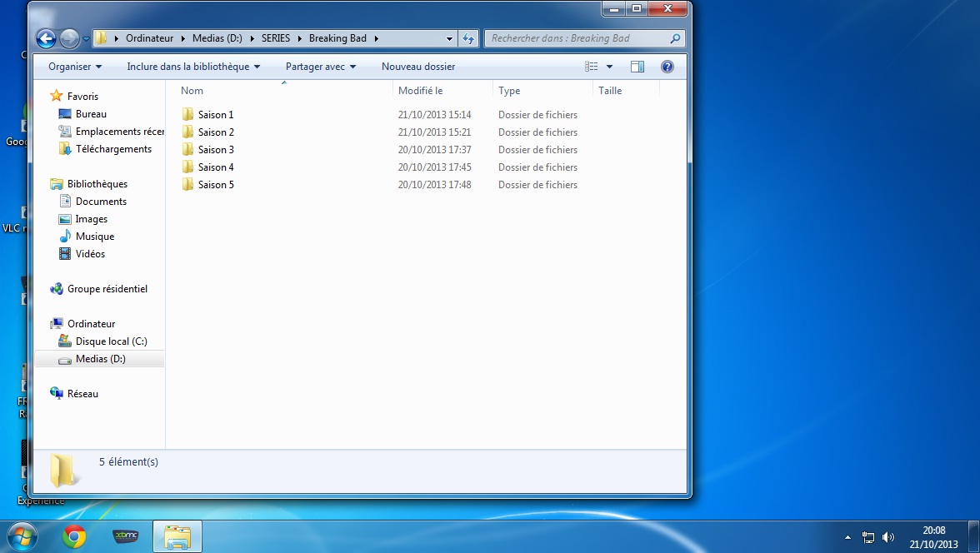The height and width of the screenshot is (553, 980).
Task: Open the Musique library
Action: click(x=94, y=237)
